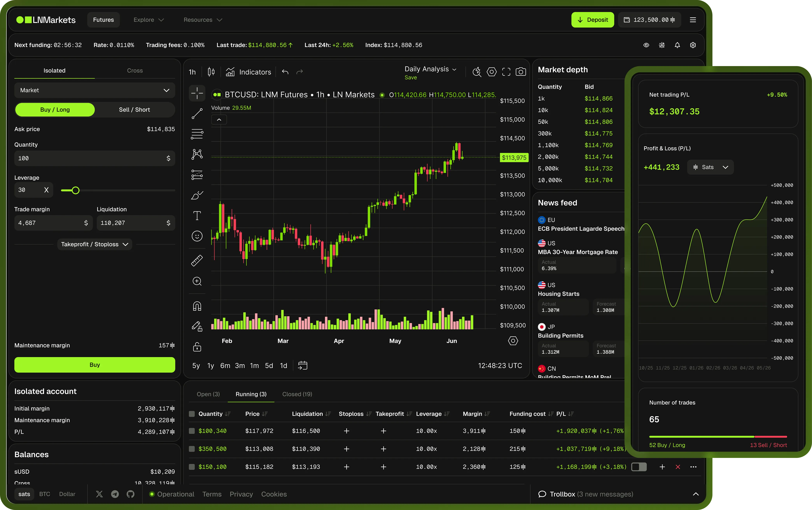Click the green Buy button

[95, 365]
